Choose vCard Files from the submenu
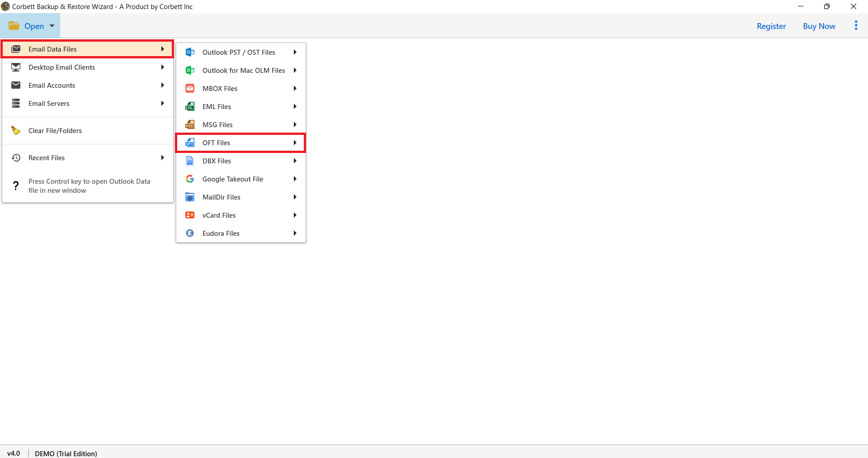 [x=241, y=215]
